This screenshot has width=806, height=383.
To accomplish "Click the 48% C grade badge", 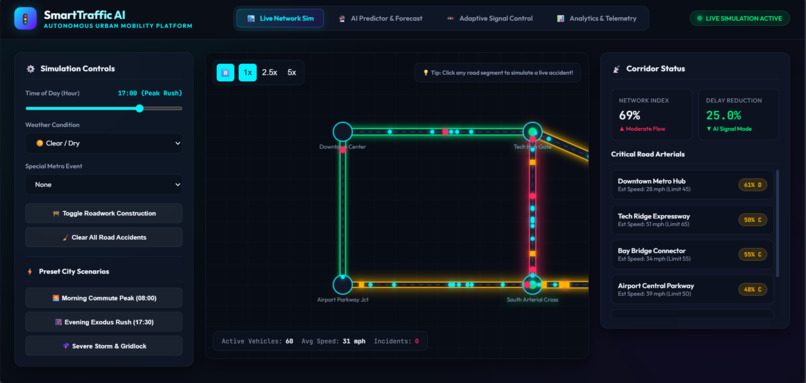I will coord(753,289).
